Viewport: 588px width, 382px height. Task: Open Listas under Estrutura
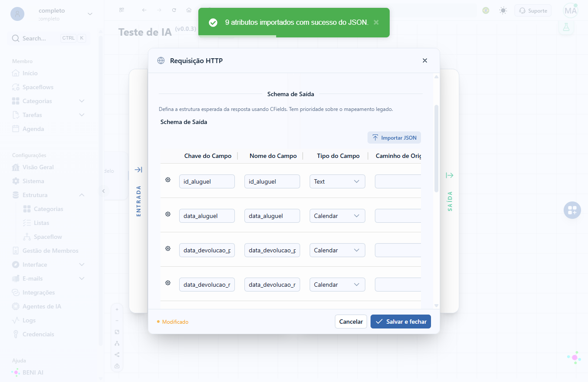pyautogui.click(x=36, y=223)
